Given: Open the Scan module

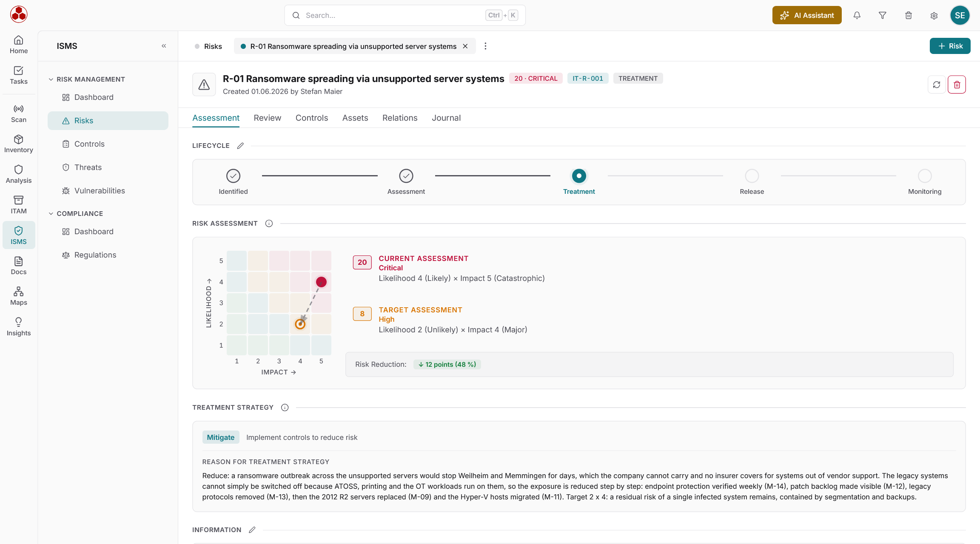Looking at the screenshot, I should click(19, 114).
